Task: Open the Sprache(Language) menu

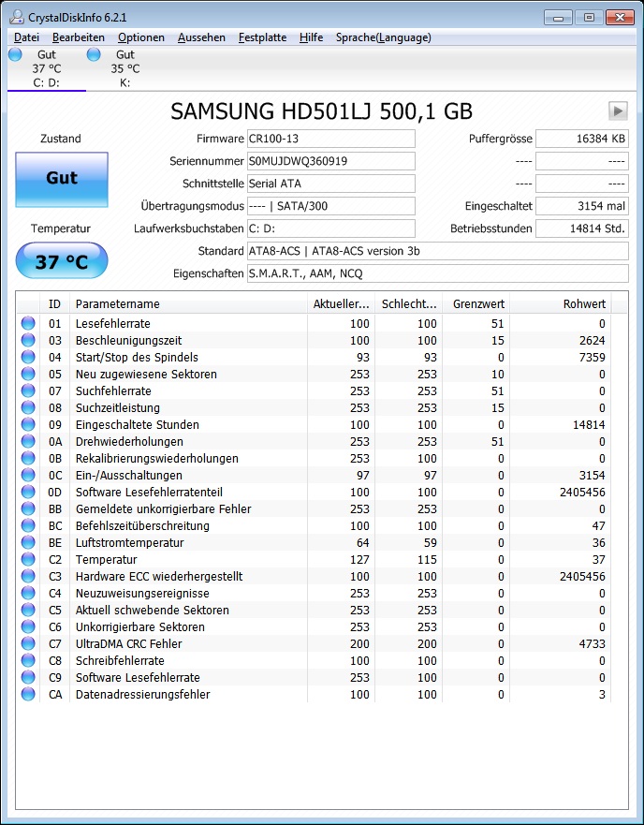Action: (x=384, y=37)
